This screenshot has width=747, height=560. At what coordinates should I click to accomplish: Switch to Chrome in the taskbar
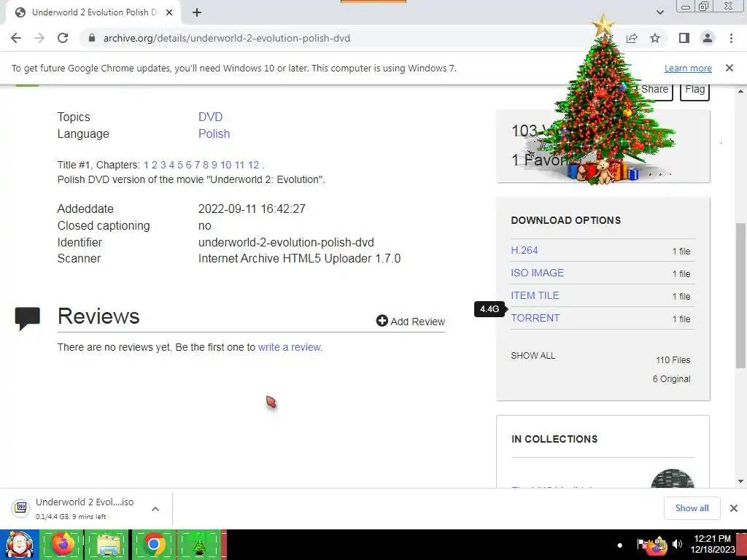point(153,545)
